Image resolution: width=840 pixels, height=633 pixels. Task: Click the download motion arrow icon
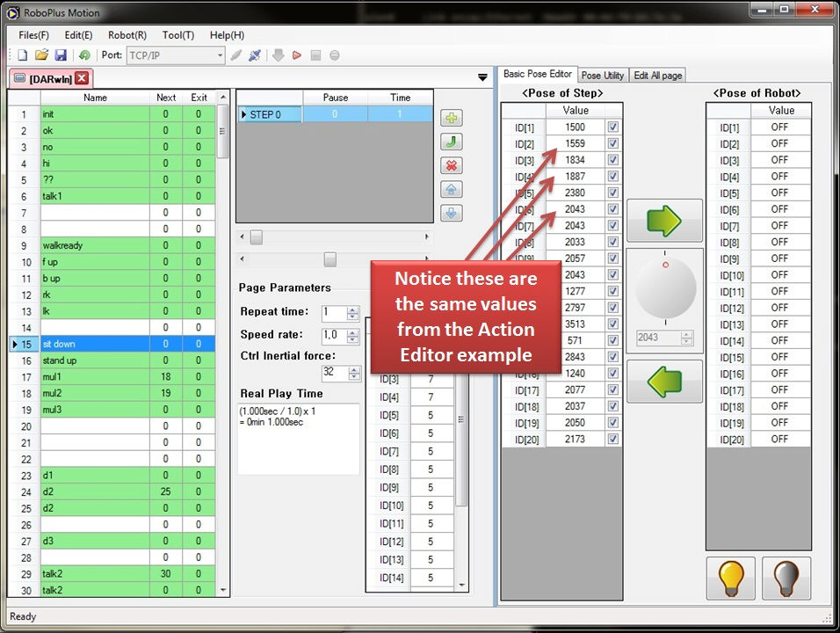[278, 55]
